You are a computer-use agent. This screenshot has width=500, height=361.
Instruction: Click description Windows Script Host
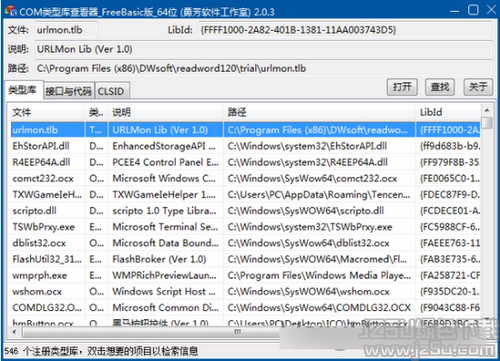[x=164, y=292]
